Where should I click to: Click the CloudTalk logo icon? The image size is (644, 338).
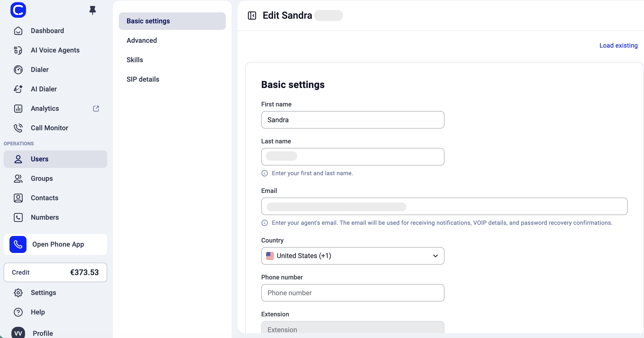click(x=18, y=10)
